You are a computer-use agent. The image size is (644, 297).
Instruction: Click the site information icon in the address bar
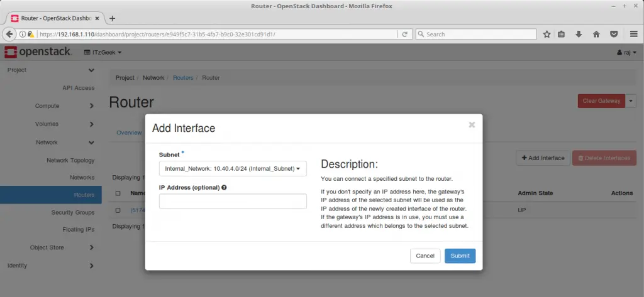(x=23, y=35)
